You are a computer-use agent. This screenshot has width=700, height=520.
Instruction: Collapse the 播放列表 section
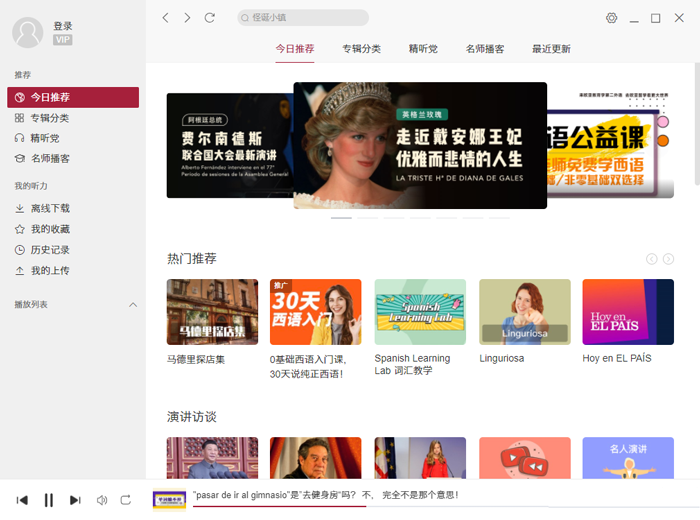[x=133, y=304]
